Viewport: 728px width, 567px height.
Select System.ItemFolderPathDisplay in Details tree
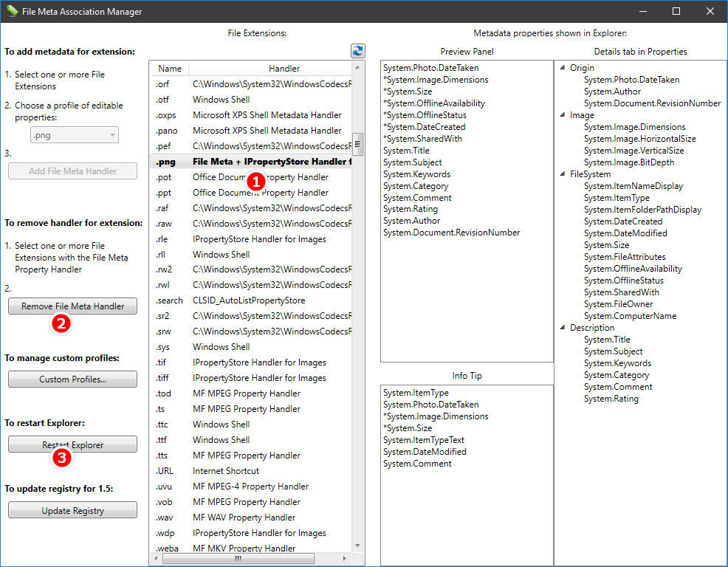(642, 210)
